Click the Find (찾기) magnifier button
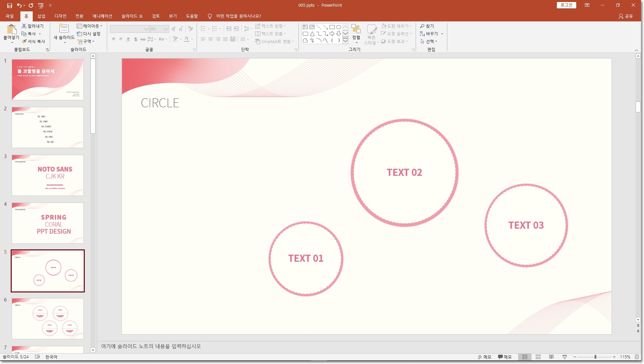644x364 pixels. click(427, 26)
